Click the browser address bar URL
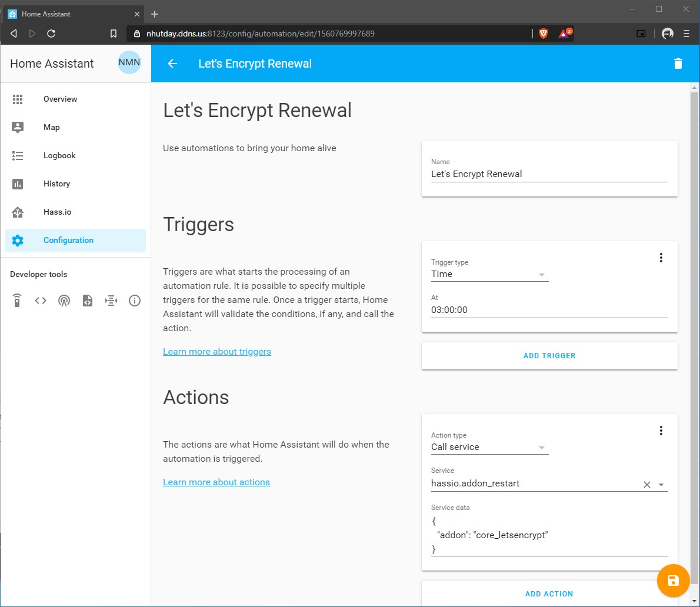 tap(260, 34)
